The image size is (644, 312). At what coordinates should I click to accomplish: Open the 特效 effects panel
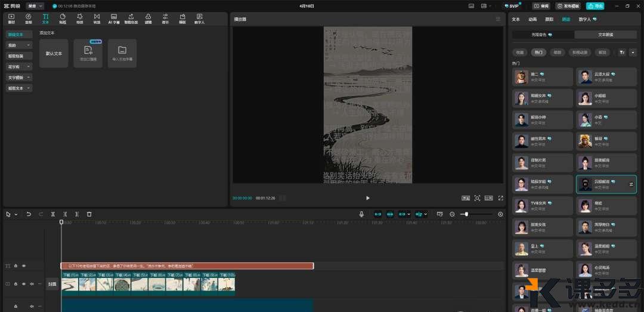(x=80, y=18)
